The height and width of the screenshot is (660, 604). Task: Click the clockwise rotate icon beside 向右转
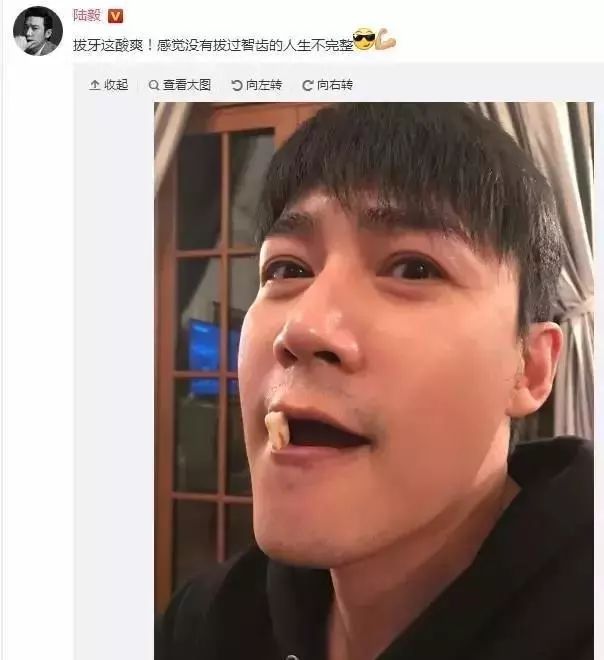(307, 85)
